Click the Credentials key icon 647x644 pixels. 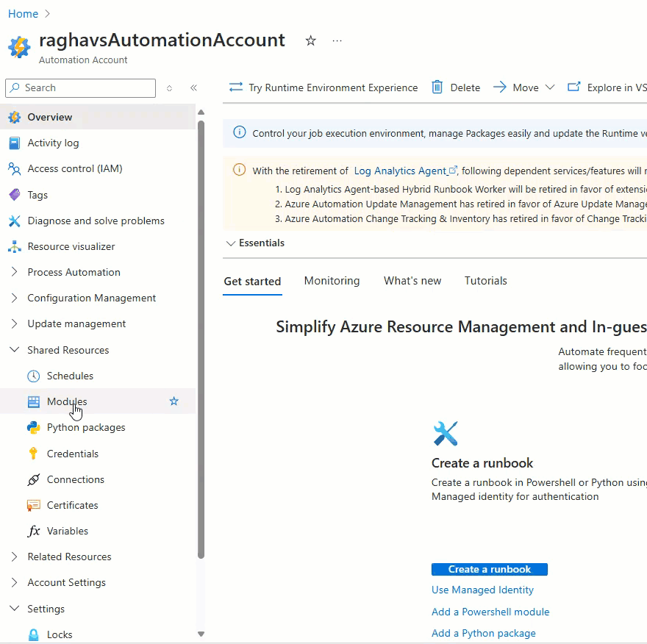point(33,454)
